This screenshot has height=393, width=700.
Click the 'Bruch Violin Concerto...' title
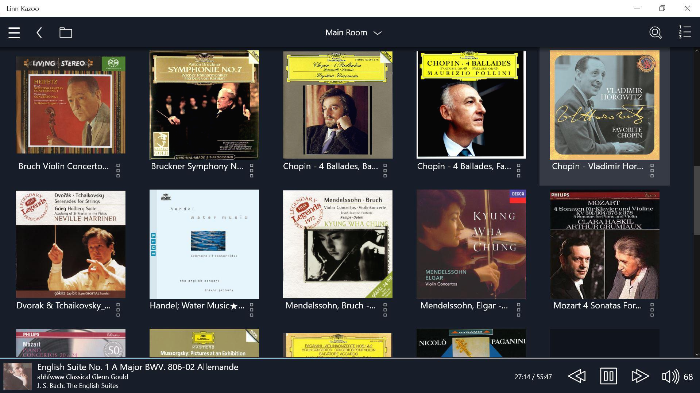pyautogui.click(x=63, y=166)
